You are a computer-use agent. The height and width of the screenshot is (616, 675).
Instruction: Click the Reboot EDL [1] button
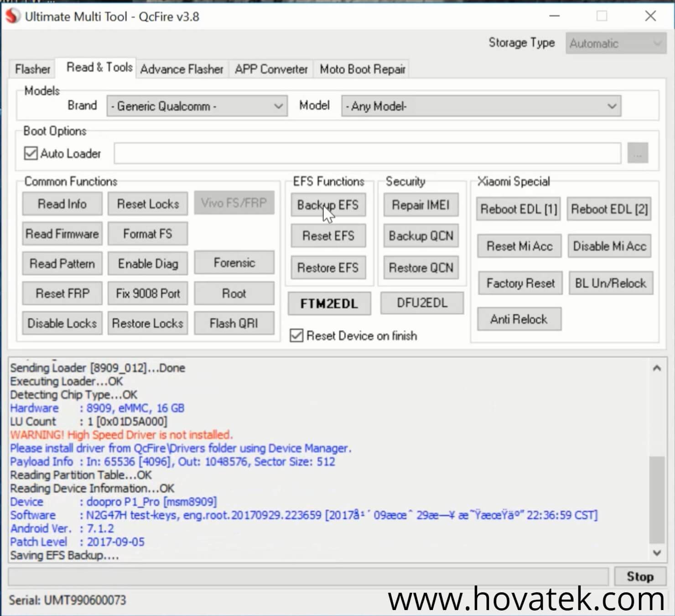(519, 209)
